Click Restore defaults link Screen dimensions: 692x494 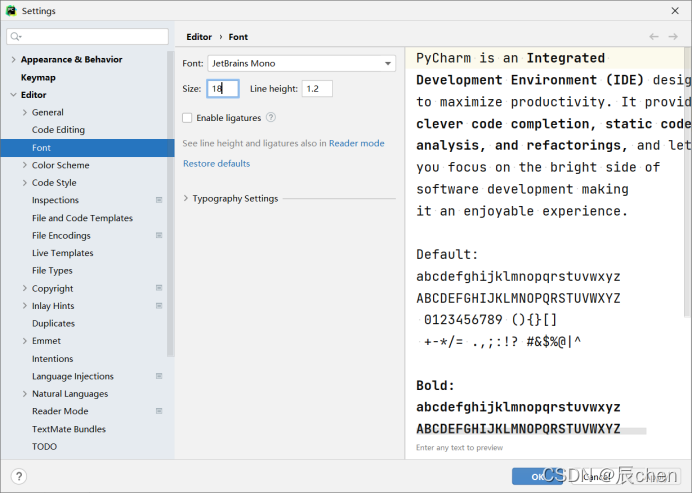coord(216,164)
